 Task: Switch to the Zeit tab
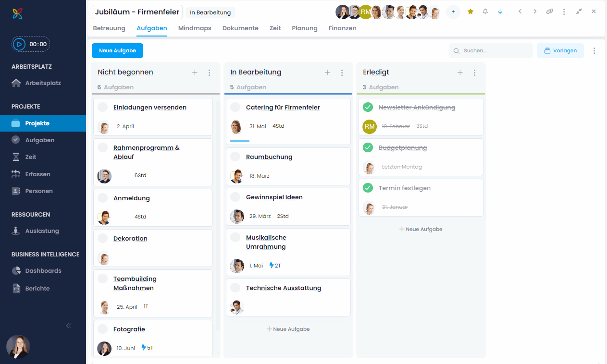(275, 28)
